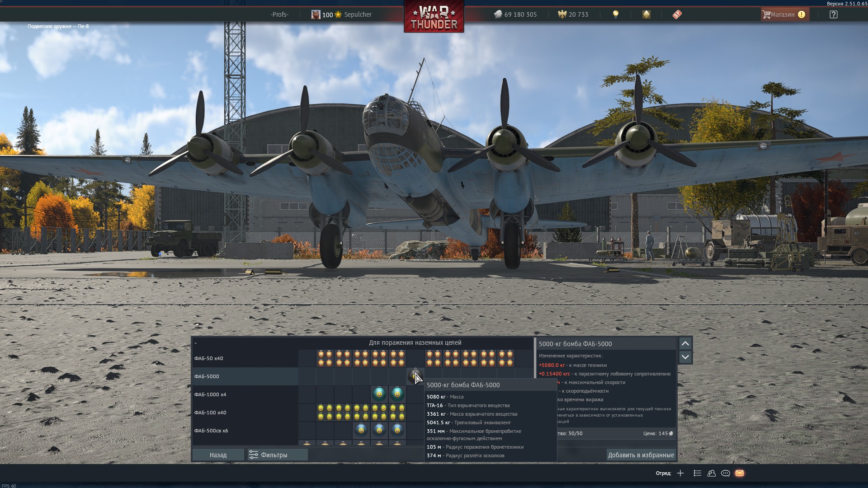Viewport: 868px width, 488px height.
Task: Select the ФАБ-5000 bomb slot
Action: (x=415, y=376)
